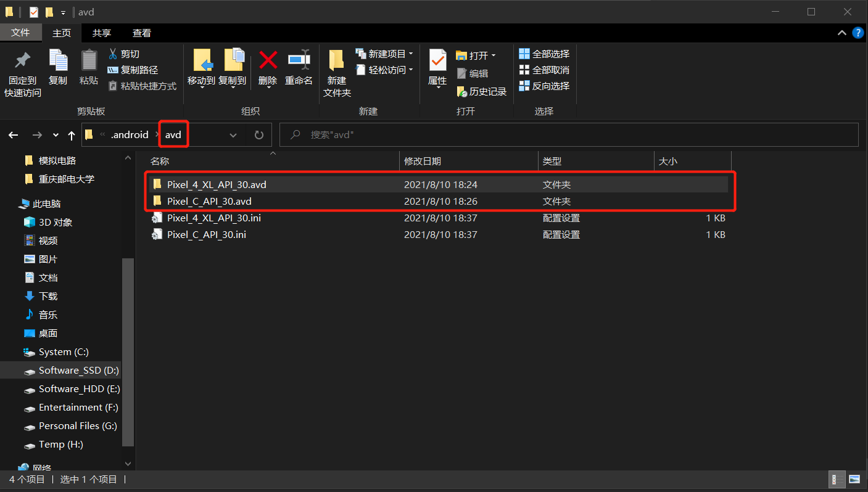
Task: Collapse the ribbon with the chevron
Action: click(841, 33)
